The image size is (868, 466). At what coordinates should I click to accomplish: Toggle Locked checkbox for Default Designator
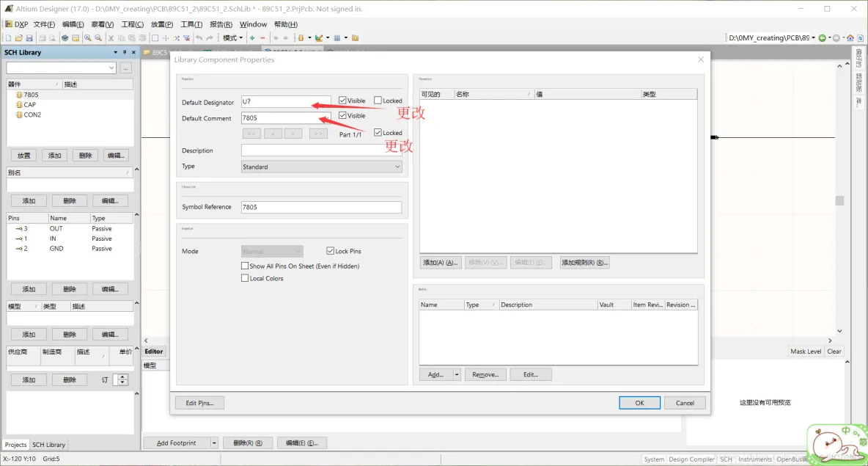click(x=378, y=101)
